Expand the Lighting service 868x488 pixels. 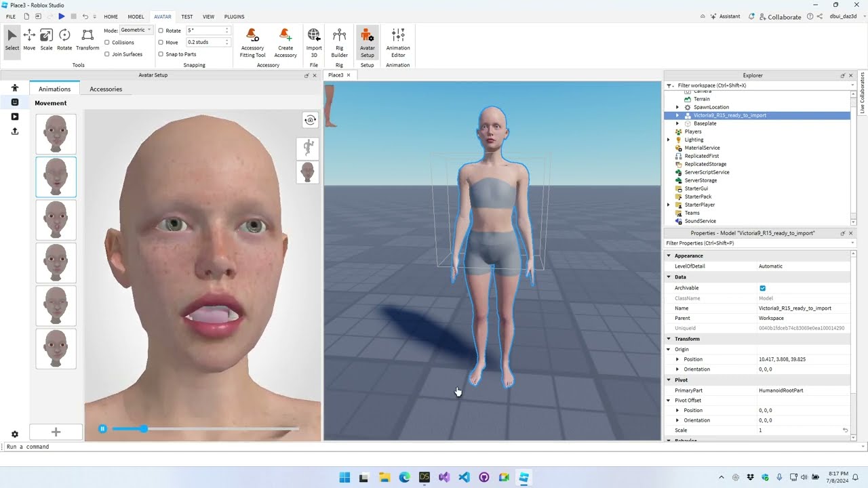coord(669,140)
